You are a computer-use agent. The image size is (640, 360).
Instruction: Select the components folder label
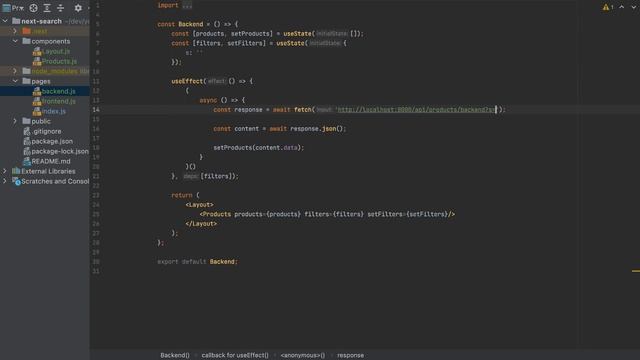[51, 41]
